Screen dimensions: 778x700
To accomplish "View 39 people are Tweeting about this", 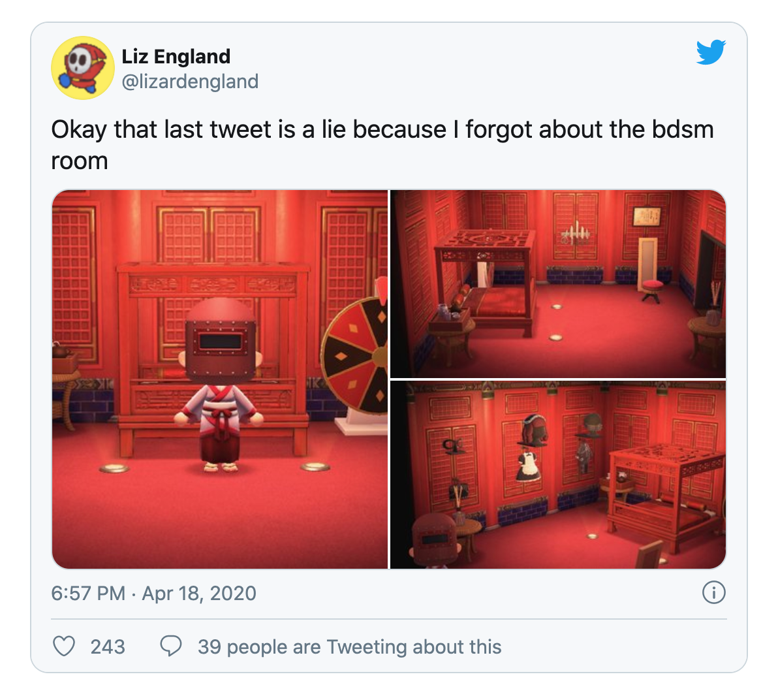I will click(x=349, y=647).
